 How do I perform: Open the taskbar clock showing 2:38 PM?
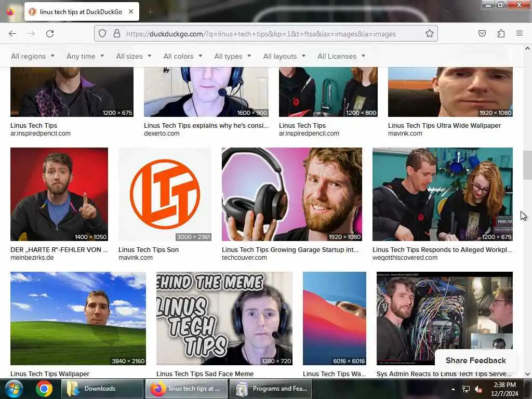[x=504, y=389]
